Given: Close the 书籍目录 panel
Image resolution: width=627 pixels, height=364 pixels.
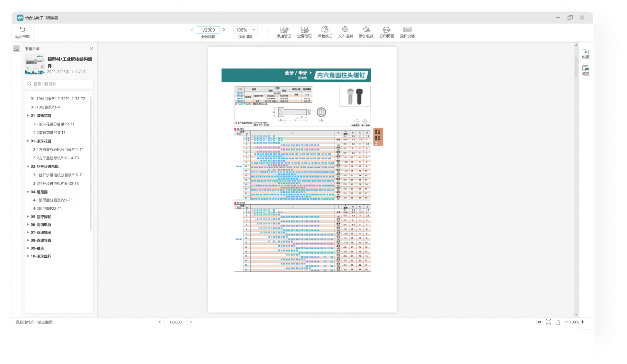Looking at the screenshot, I should 91,49.
